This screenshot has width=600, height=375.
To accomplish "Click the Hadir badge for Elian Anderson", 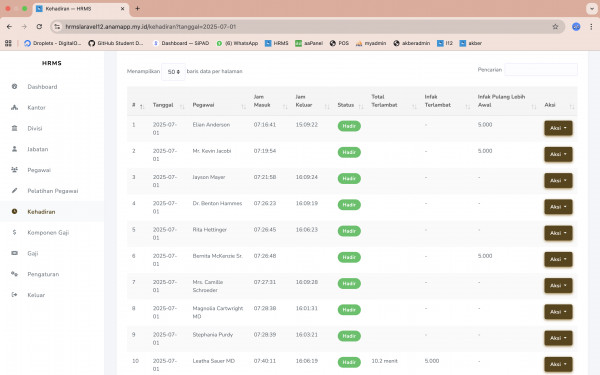I will point(349,126).
